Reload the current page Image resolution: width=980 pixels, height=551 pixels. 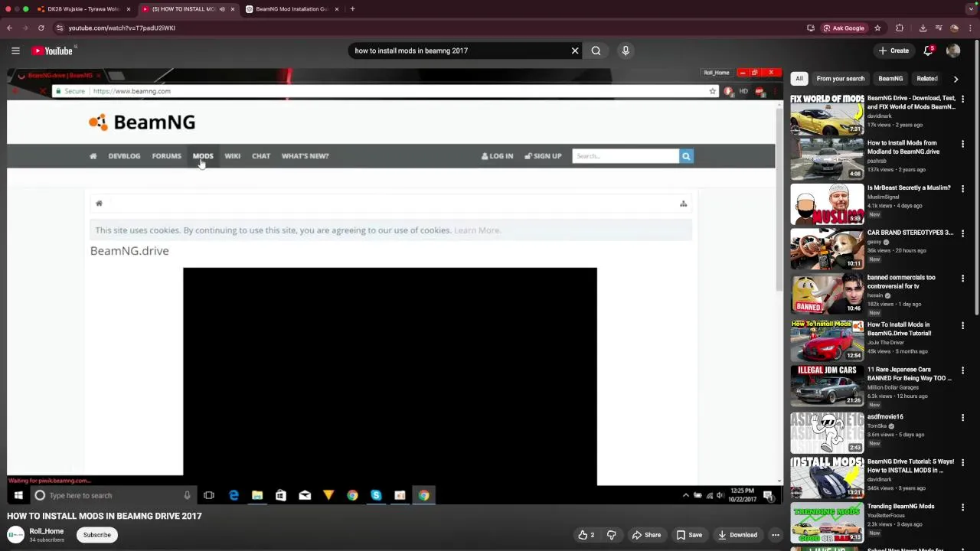41,28
